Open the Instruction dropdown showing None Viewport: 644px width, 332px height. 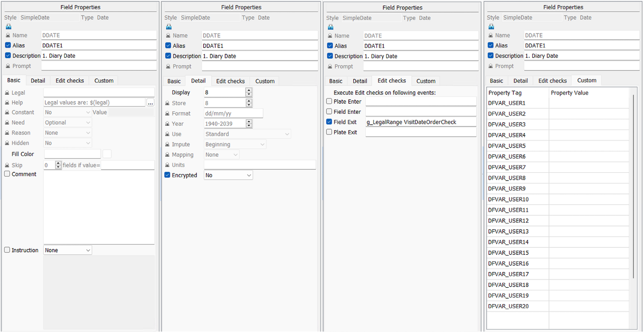click(68, 250)
